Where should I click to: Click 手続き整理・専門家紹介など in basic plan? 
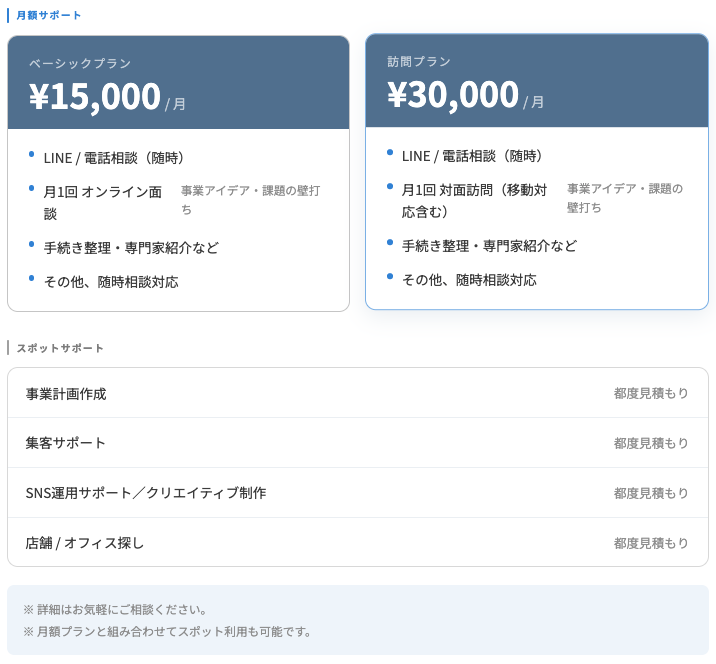point(131,248)
